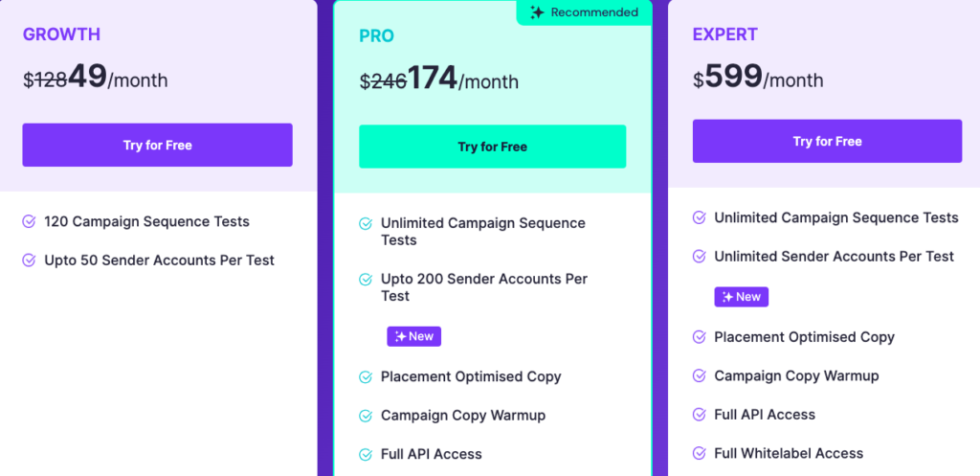Click the struck-through $246 Pro price
The width and height of the screenshot is (980, 476).
coord(383,82)
